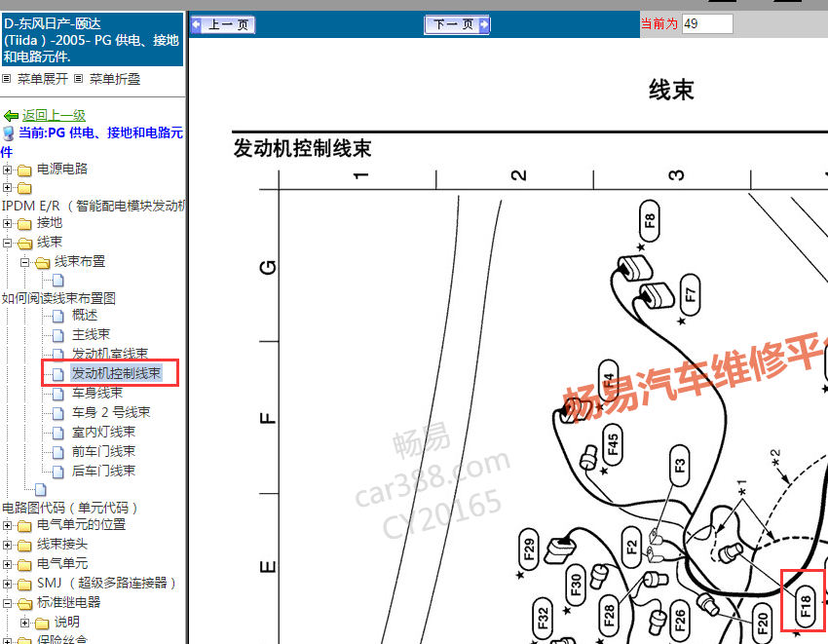Click the 后车门线束 document icon

tap(58, 472)
